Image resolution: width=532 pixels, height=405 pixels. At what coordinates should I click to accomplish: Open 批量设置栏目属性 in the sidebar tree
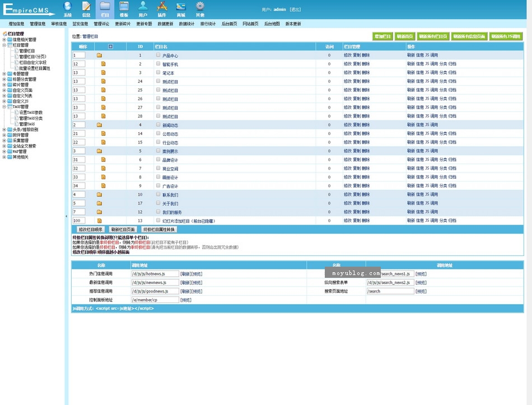pos(34,68)
